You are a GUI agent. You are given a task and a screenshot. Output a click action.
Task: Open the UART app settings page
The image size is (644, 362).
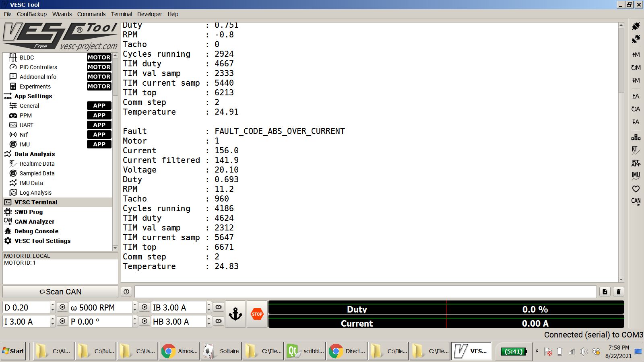[58, 125]
